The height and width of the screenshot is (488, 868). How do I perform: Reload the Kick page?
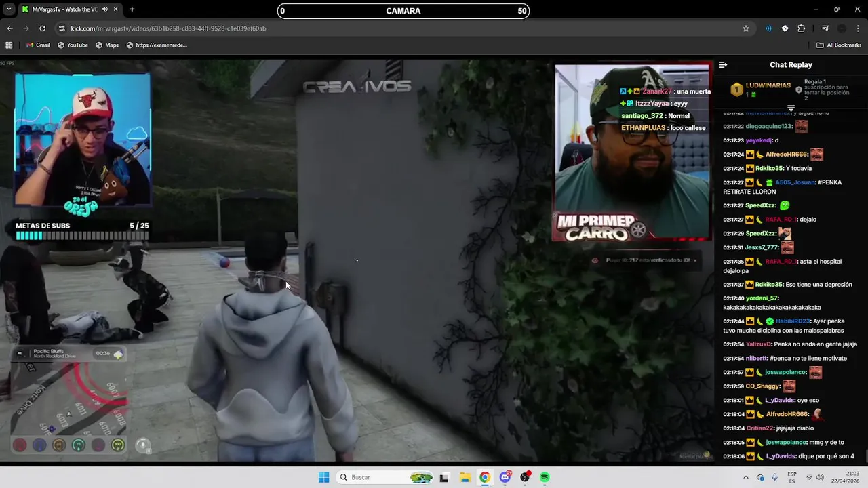(x=42, y=28)
